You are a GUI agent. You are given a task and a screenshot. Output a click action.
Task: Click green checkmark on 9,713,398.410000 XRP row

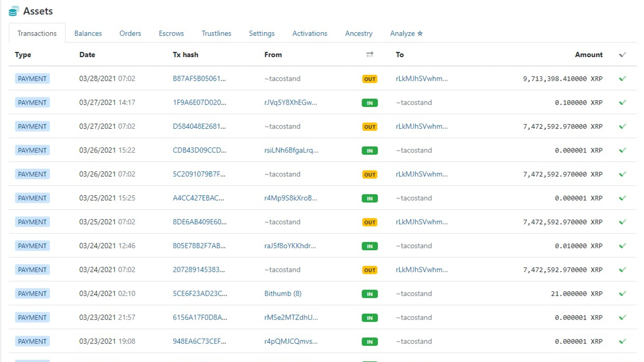pos(622,78)
